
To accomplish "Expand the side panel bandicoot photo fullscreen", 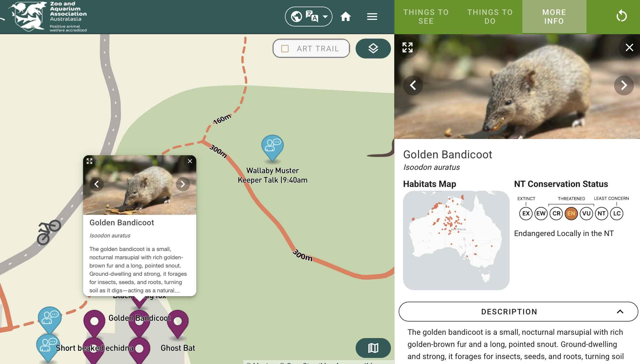I will 408,47.
